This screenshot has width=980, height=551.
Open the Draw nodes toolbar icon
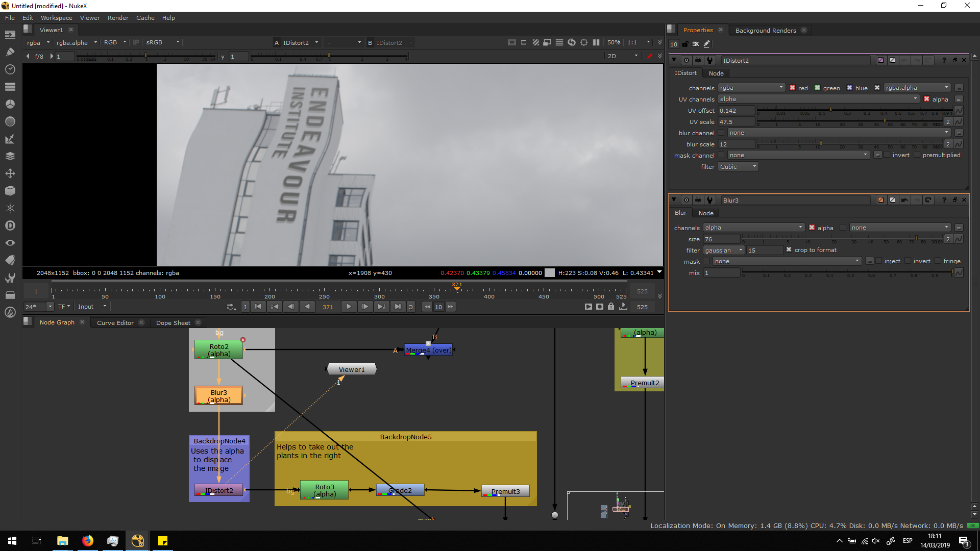pos(10,52)
